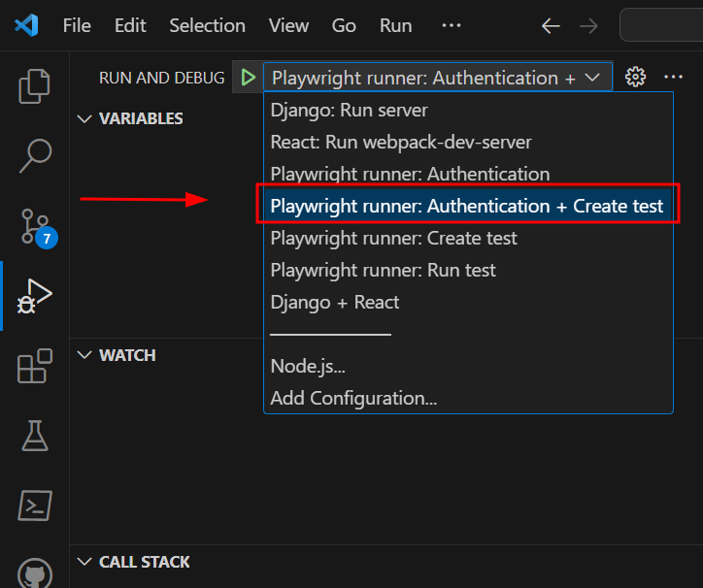Select Django + React compound configuration

468,302
